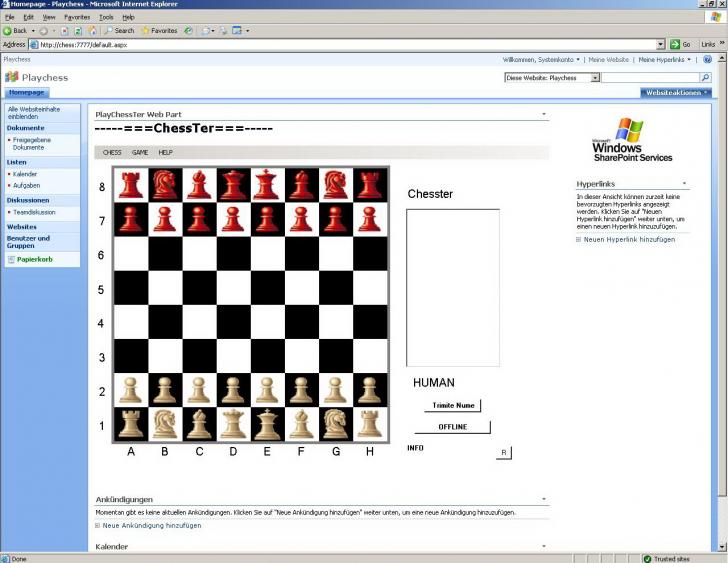Click the SharePoint search magnifier icon
This screenshot has height=563, width=728.
[x=705, y=78]
